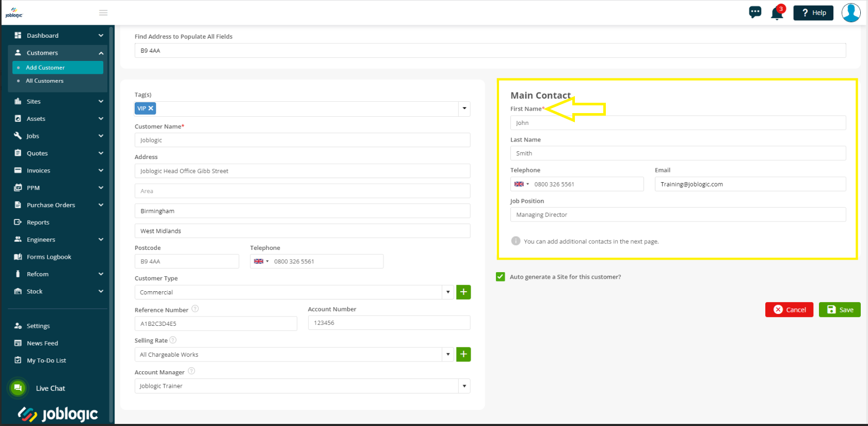Select country flag for Main Contact telephone

click(x=522, y=184)
